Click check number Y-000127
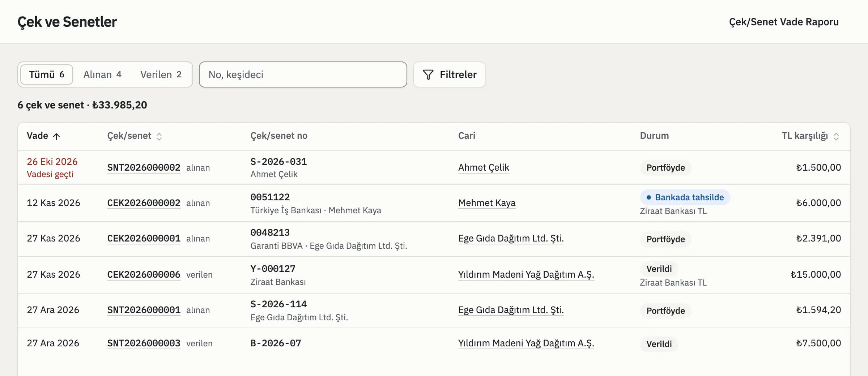Image resolution: width=868 pixels, height=376 pixels. pos(273,269)
